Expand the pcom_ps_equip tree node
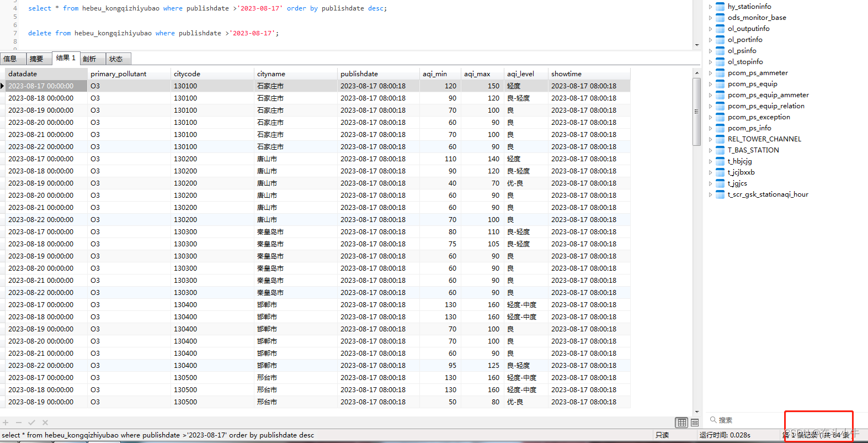The width and height of the screenshot is (868, 443). point(710,84)
